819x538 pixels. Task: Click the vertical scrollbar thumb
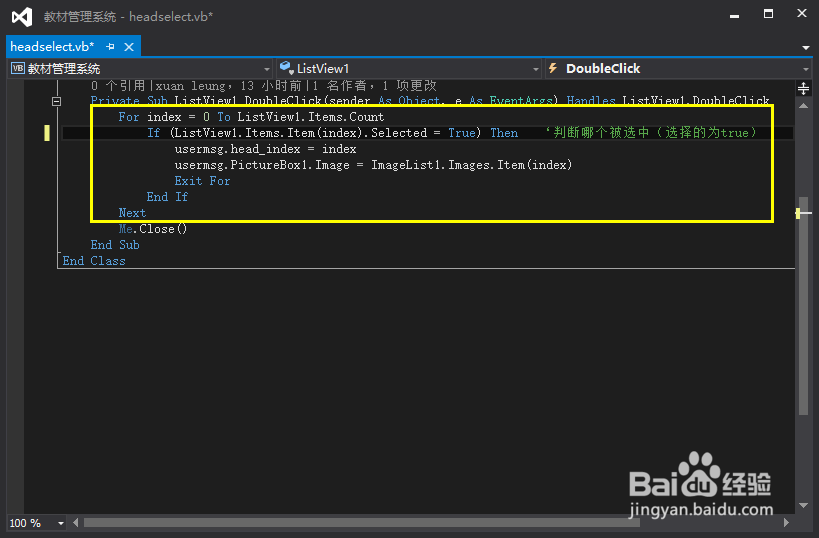point(803,306)
